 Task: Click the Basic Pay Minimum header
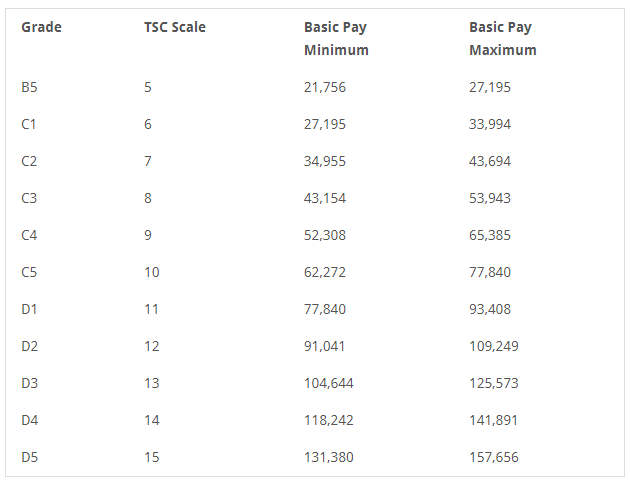tap(336, 38)
